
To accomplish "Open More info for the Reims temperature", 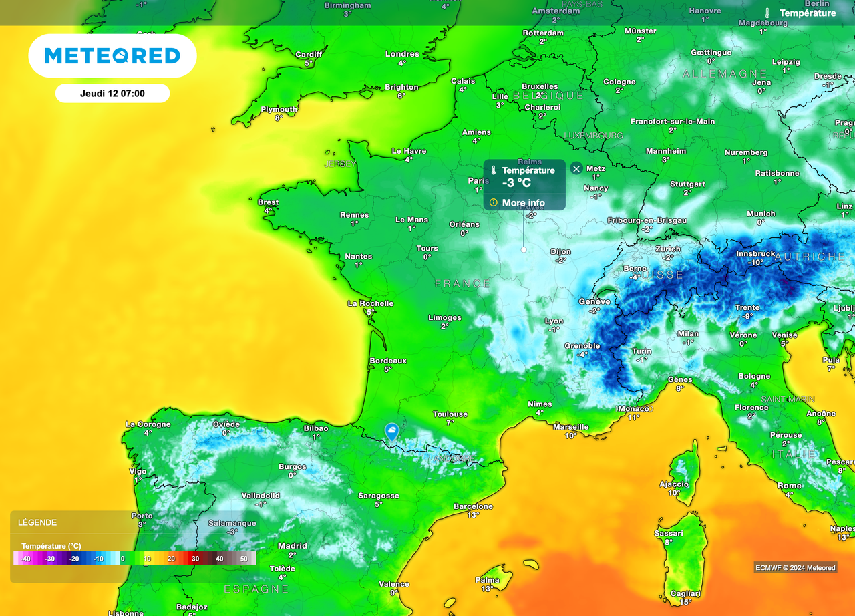I will (x=524, y=202).
